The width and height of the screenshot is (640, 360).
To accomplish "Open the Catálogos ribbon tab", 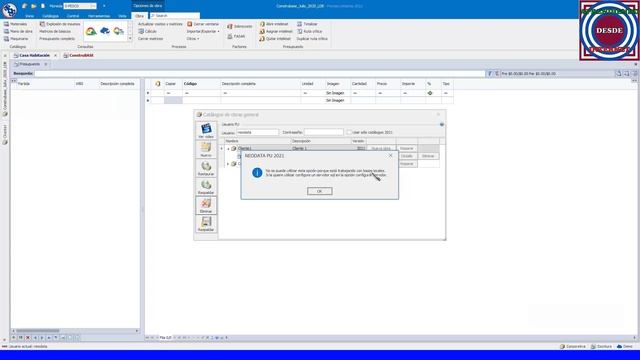I will coord(51,16).
